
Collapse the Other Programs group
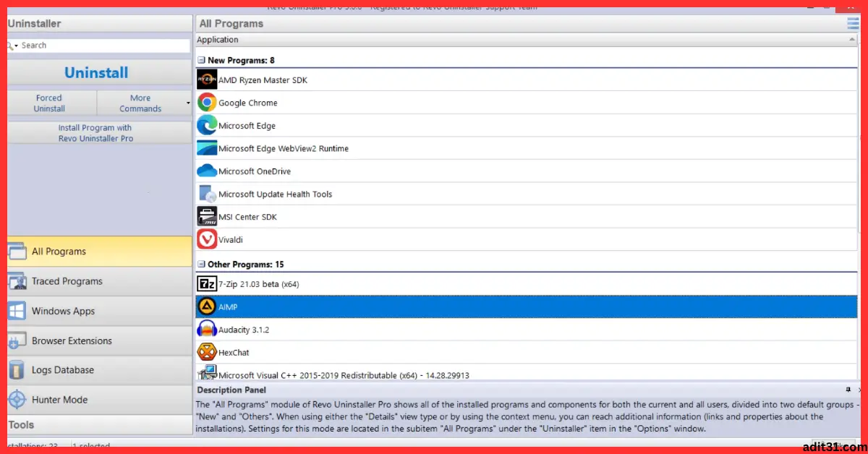(x=201, y=265)
